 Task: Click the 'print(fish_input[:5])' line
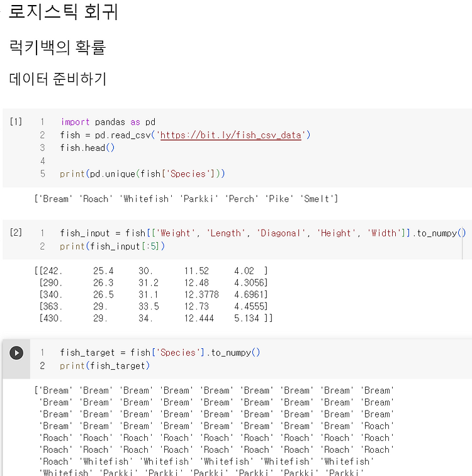[112, 246]
